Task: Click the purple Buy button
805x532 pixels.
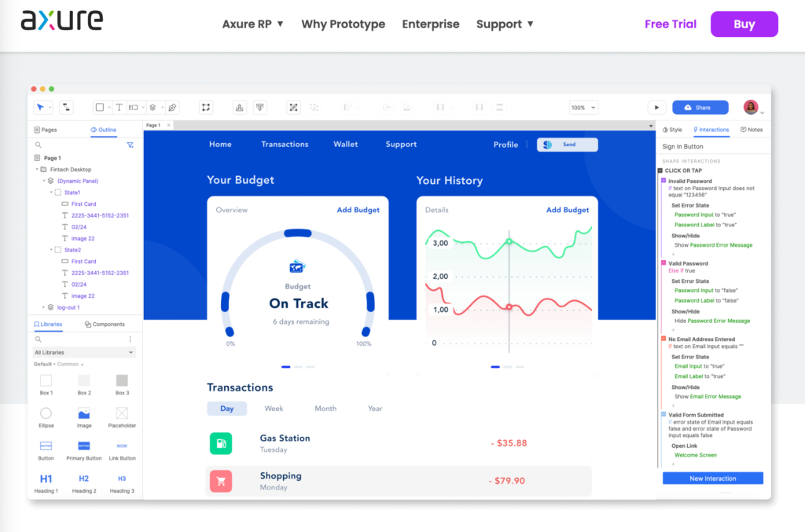Action: 744,24
